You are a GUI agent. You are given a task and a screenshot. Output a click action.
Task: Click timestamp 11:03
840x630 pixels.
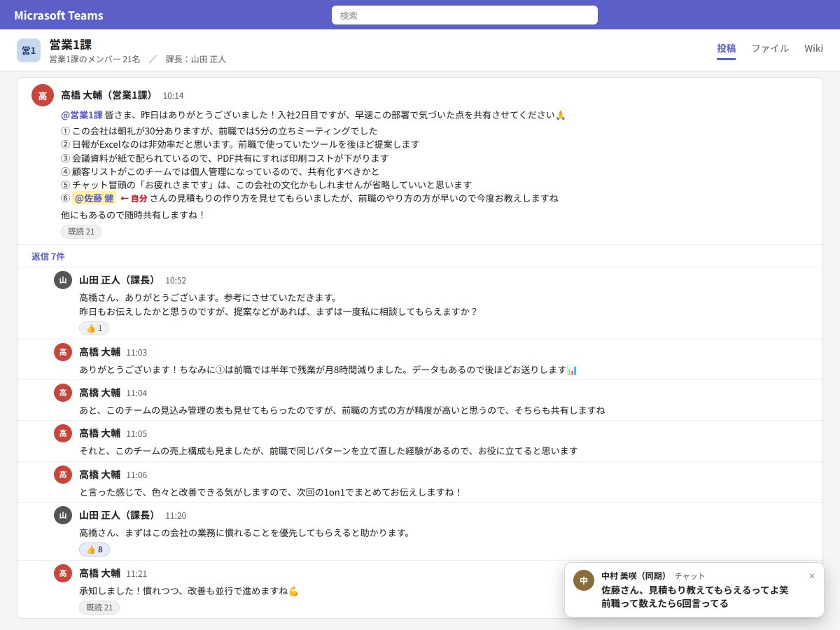coord(136,353)
